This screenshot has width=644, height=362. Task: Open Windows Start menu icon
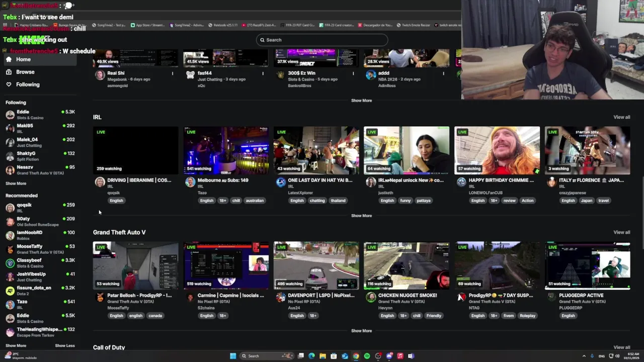coord(233,356)
